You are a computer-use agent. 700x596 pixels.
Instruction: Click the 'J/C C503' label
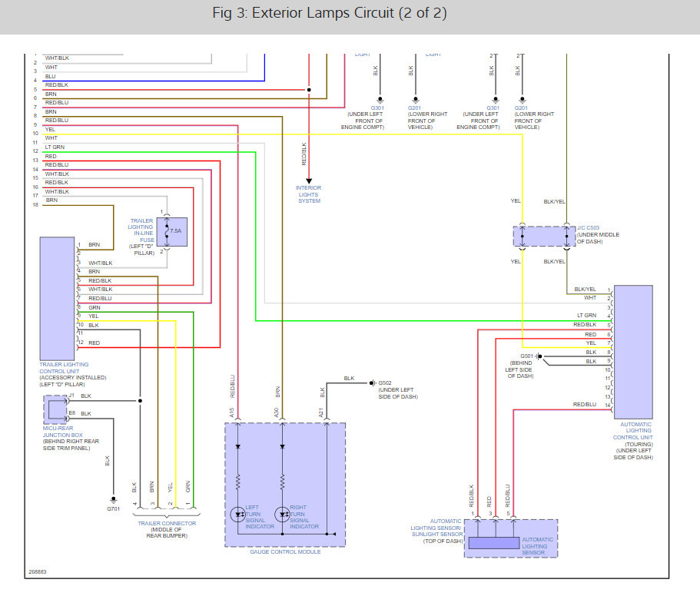pyautogui.click(x=588, y=227)
